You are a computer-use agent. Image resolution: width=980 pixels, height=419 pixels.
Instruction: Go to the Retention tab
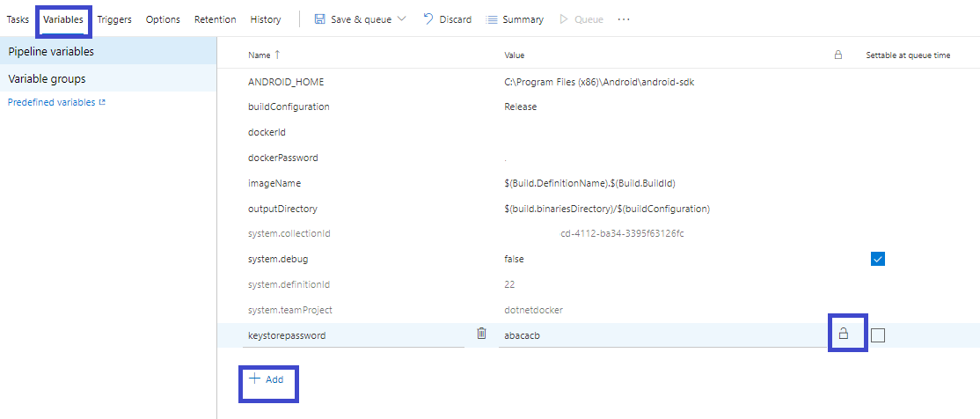tap(215, 19)
